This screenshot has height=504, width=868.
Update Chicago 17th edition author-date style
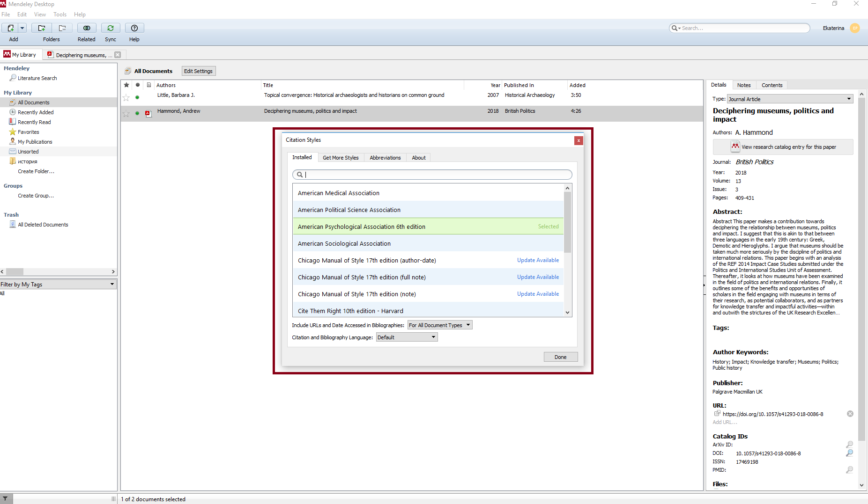538,260
